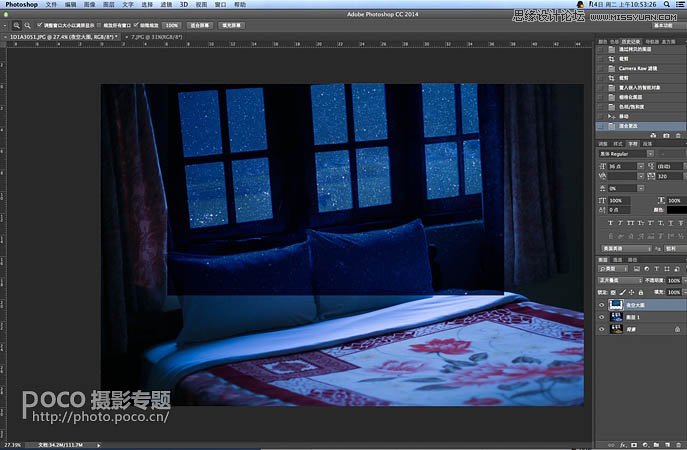This screenshot has width=687, height=450.
Task: Toggle the Resize Windows to Fit checkbox
Action: (x=40, y=25)
